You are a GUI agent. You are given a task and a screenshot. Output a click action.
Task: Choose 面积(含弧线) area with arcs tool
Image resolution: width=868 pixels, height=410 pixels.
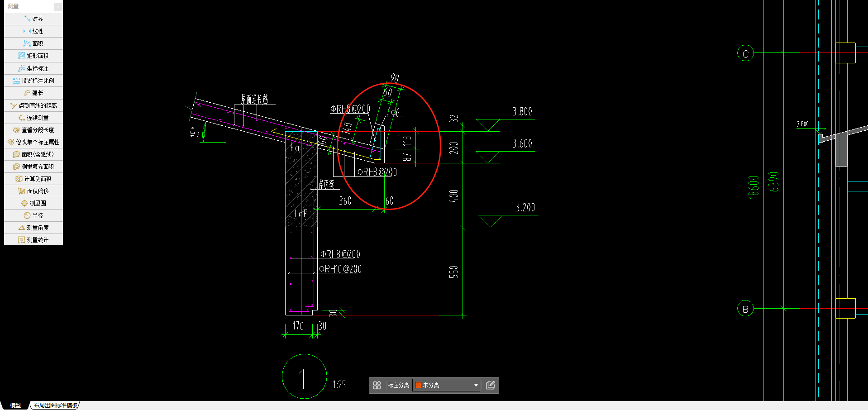coord(33,154)
